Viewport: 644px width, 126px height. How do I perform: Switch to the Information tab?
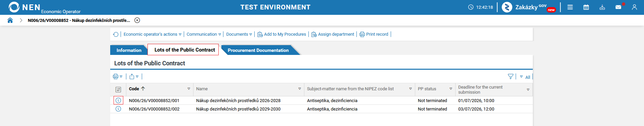pyautogui.click(x=129, y=50)
